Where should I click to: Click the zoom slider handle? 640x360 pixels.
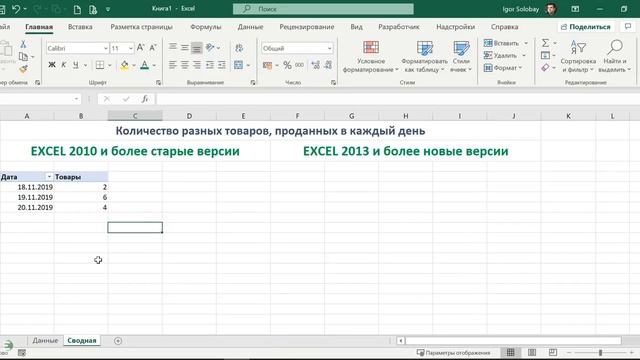click(x=600, y=352)
